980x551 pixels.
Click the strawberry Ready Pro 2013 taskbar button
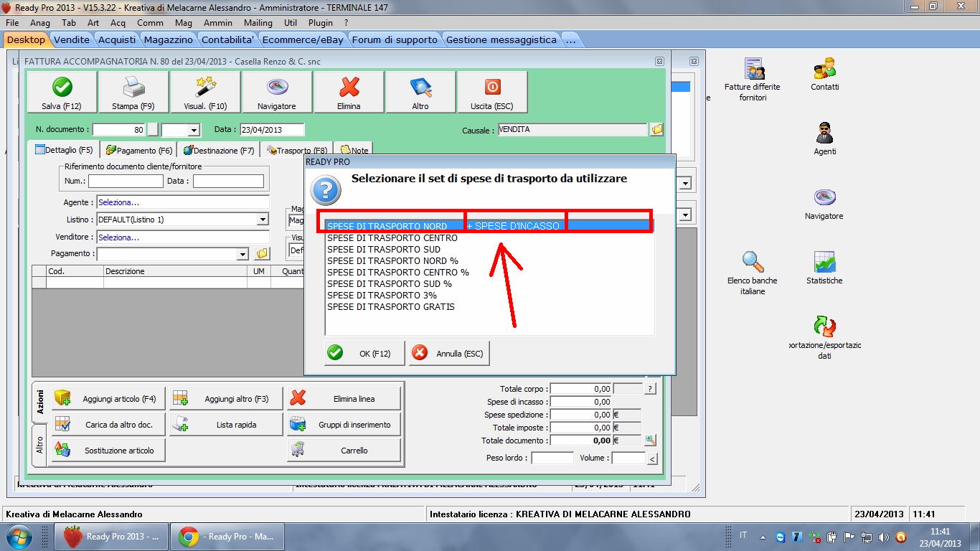(112, 537)
